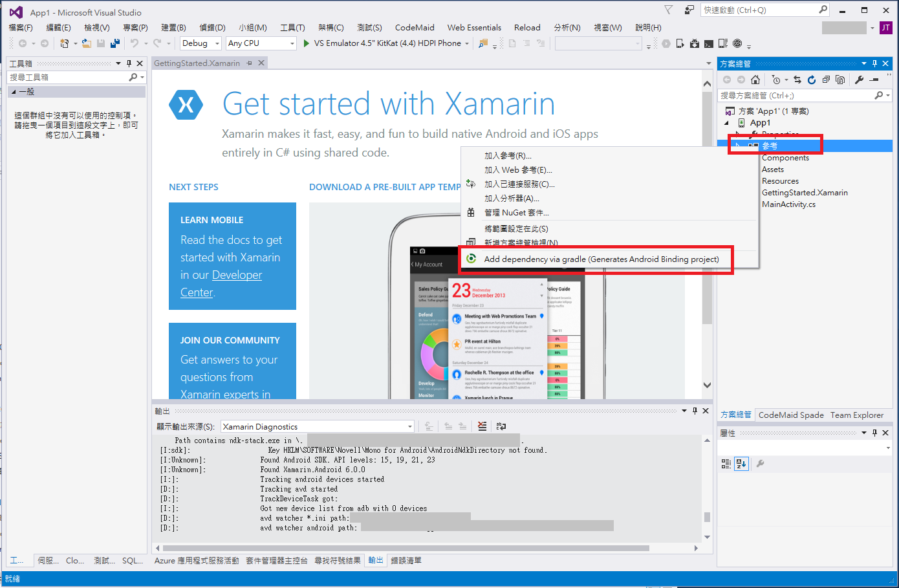Pin the GettingStarted.Xamarin document tab
The width and height of the screenshot is (899, 588).
[x=250, y=63]
